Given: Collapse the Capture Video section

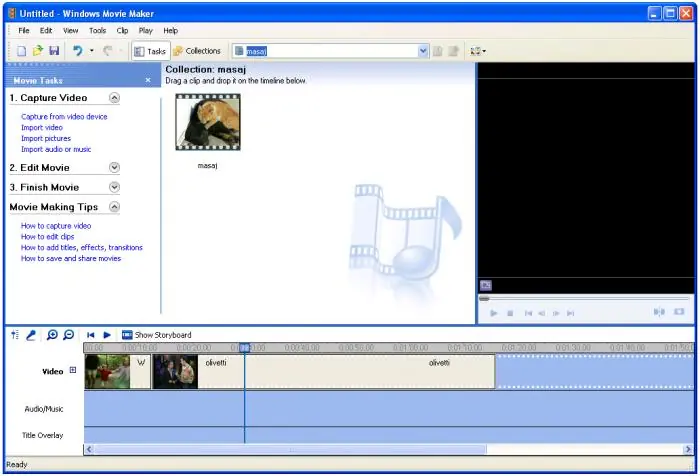Looking at the screenshot, I should (x=114, y=98).
